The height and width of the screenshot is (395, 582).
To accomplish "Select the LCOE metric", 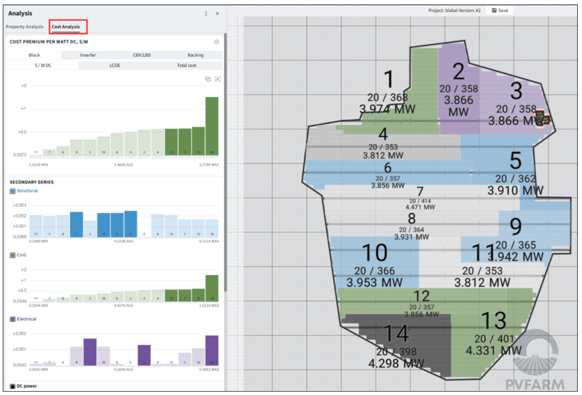I will click(x=115, y=65).
